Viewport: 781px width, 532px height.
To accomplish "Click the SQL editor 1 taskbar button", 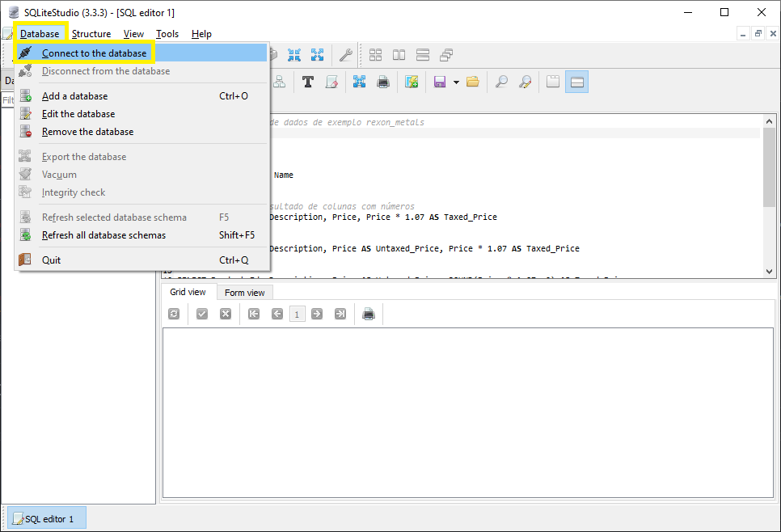I will pos(46,519).
